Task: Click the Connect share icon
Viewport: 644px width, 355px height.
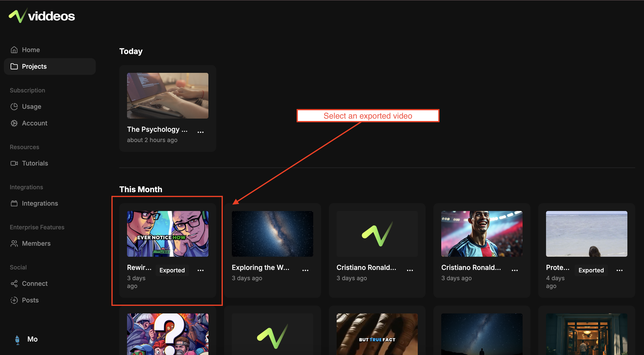Action: 14,283
